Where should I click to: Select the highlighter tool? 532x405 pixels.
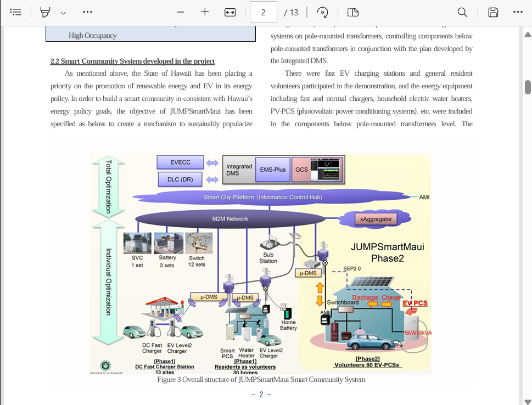45,12
